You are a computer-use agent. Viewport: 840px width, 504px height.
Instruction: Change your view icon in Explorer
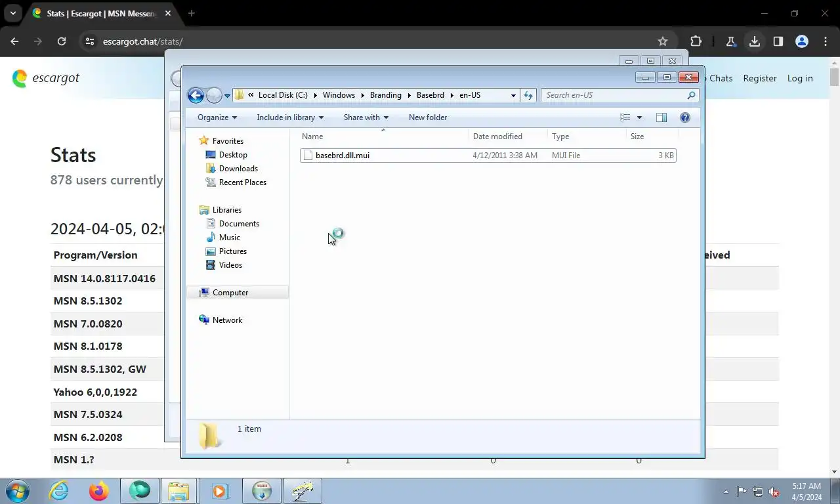tap(625, 117)
